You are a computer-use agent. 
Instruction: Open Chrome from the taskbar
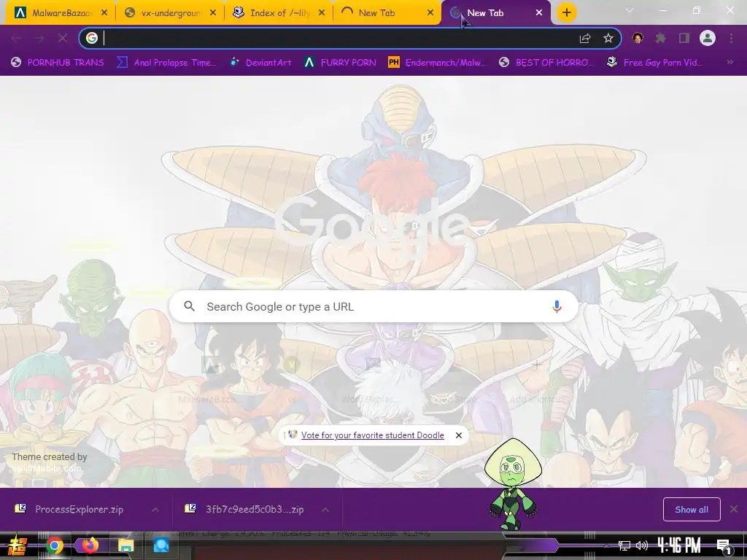(55, 545)
